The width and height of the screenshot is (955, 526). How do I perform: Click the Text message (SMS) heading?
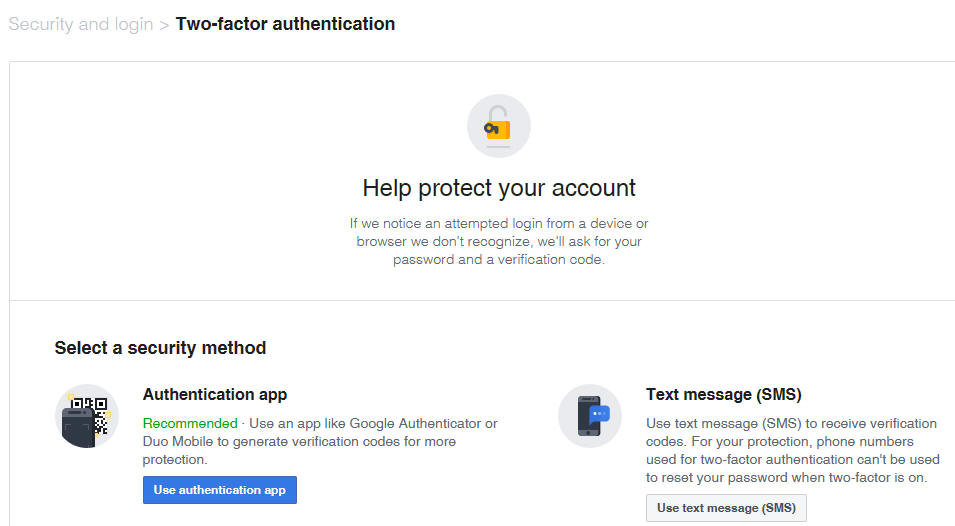pyautogui.click(x=724, y=394)
